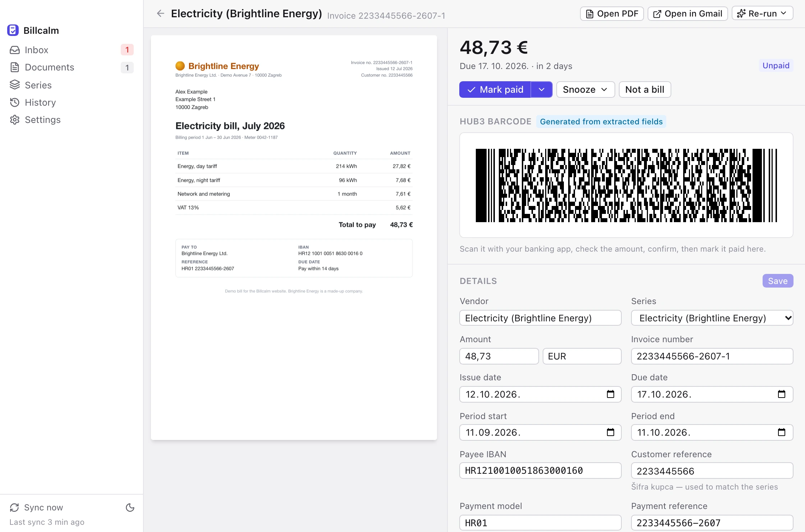Open the Issue date calendar picker
The width and height of the screenshot is (805, 532).
click(x=610, y=394)
